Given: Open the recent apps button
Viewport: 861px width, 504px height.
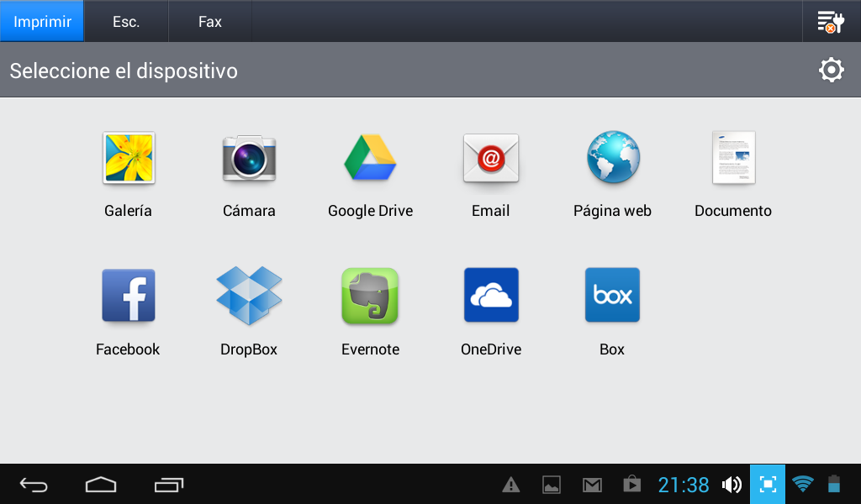Looking at the screenshot, I should [x=168, y=485].
